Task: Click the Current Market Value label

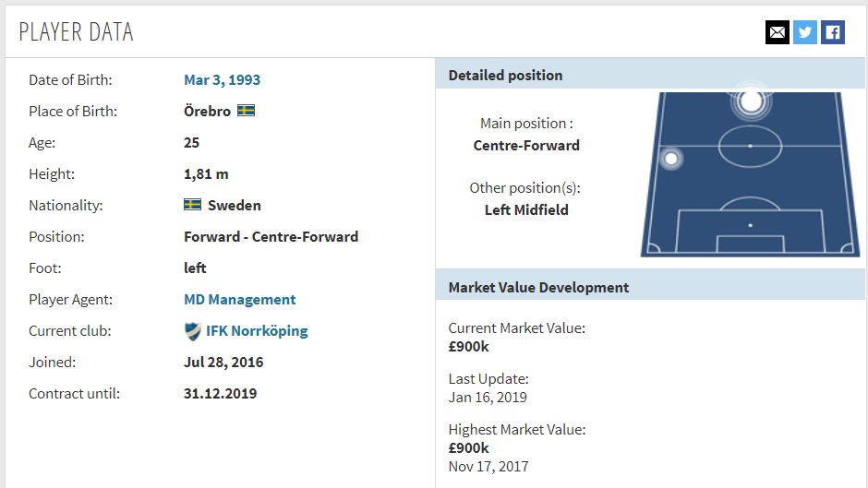Action: (516, 328)
